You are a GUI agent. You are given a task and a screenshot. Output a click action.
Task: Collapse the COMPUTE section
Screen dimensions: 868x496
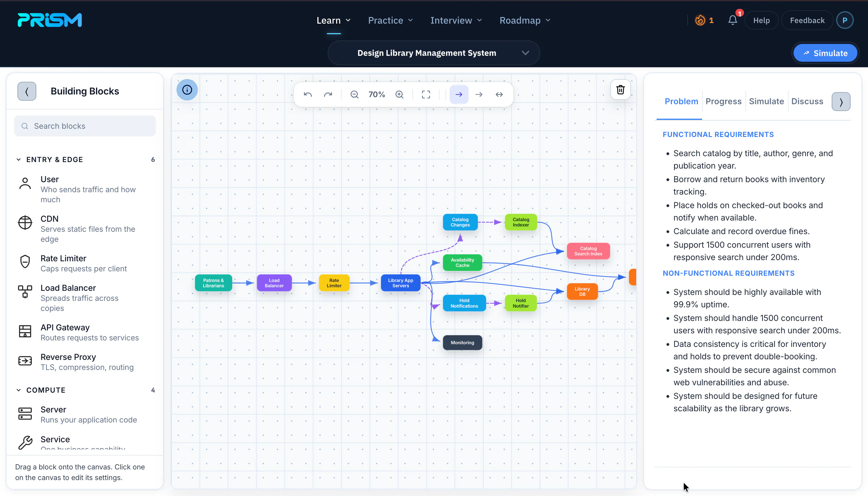point(18,390)
